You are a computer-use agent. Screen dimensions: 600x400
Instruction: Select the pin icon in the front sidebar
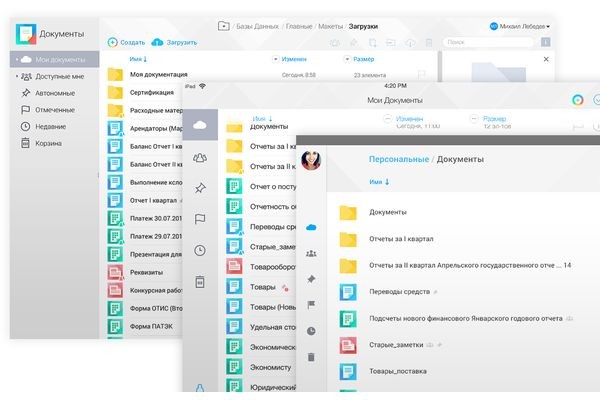(311, 279)
